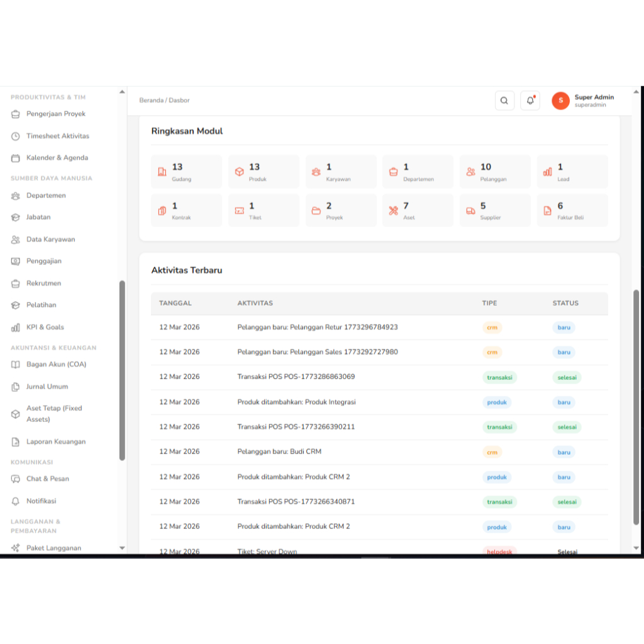Click main page scroll down arrow

click(636, 548)
